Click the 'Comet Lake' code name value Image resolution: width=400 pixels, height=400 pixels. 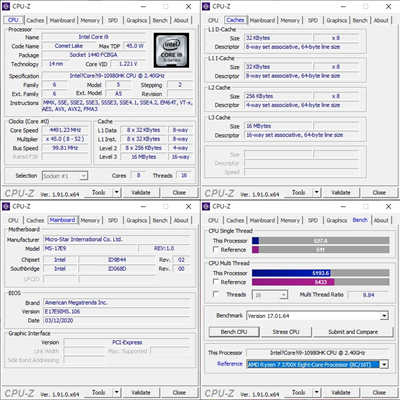69,46
